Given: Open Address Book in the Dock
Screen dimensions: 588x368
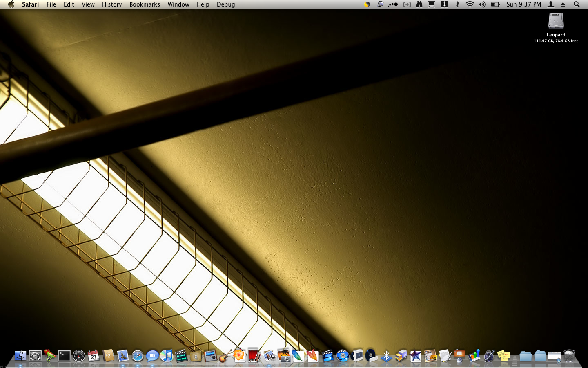Looking at the screenshot, I should point(108,356).
